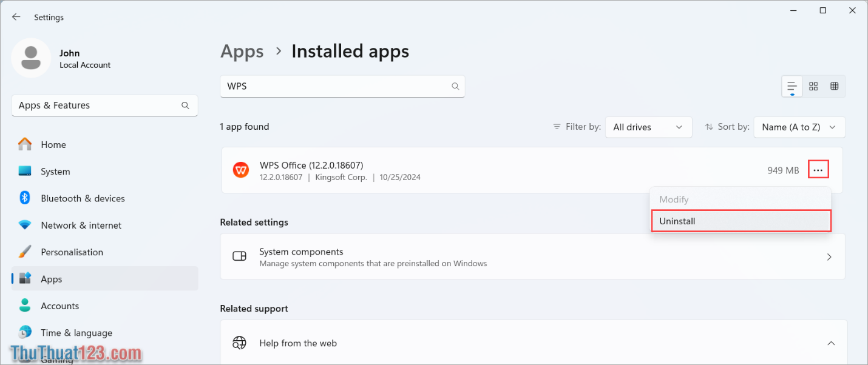Click the 'Kingsoft Corp.' publisher text
This screenshot has width=868, height=365.
(x=341, y=178)
